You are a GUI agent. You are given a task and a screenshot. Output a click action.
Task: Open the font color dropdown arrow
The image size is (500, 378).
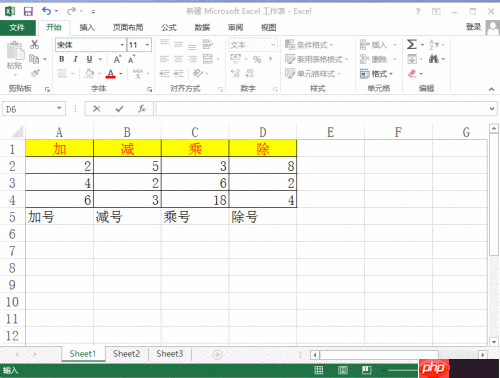click(121, 74)
